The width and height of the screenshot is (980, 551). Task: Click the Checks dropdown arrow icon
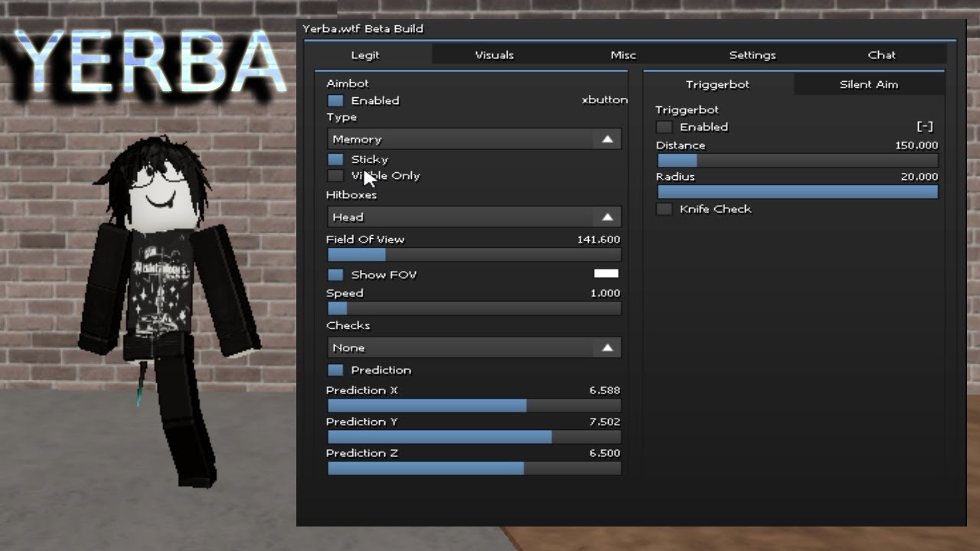point(607,347)
